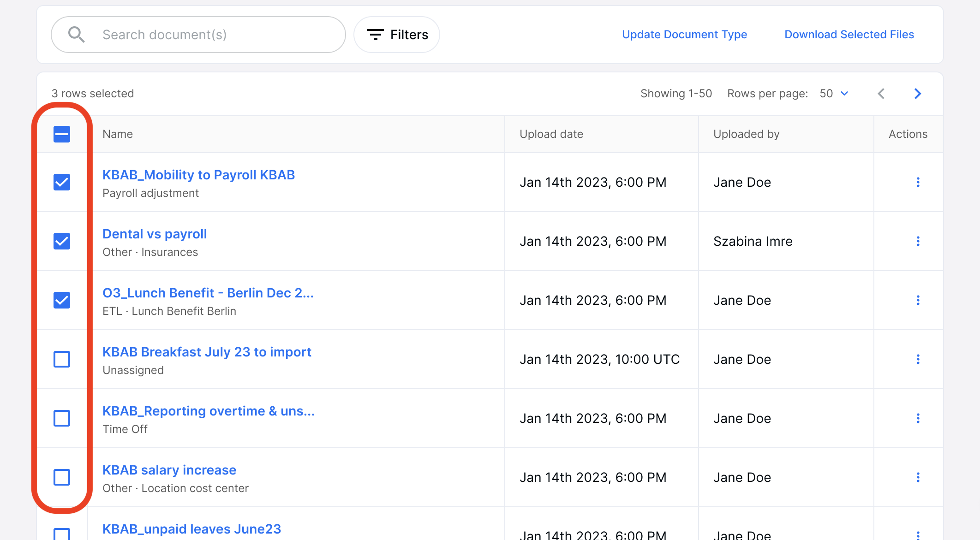Image resolution: width=980 pixels, height=540 pixels.
Task: Sort by Upload date column header
Action: pos(551,134)
